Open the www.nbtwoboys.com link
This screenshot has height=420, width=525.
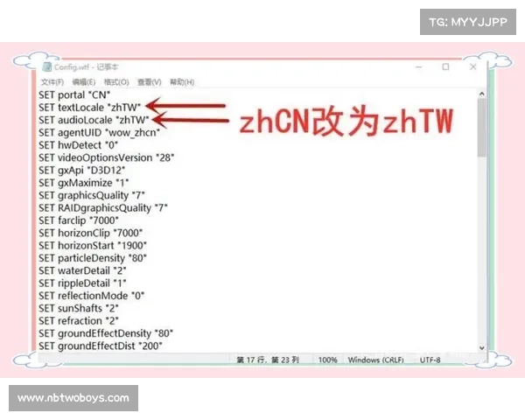coord(73,398)
